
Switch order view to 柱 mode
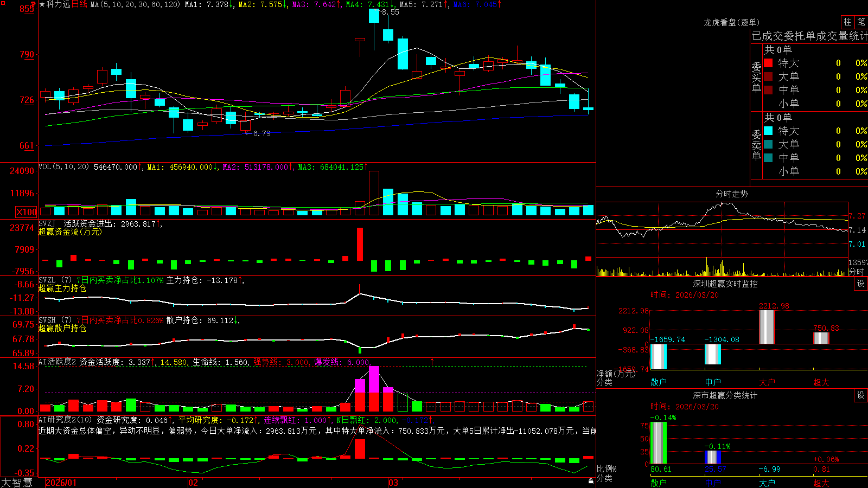pyautogui.click(x=847, y=22)
